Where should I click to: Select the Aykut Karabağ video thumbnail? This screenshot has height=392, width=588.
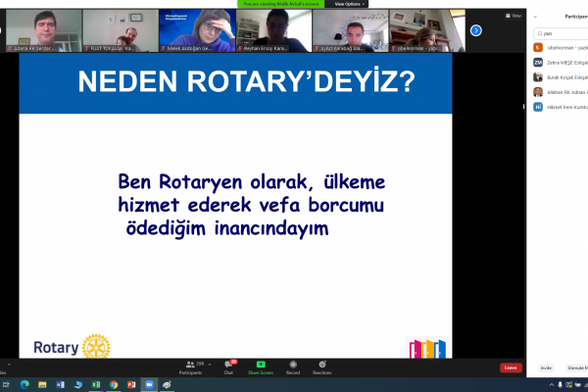(351, 30)
